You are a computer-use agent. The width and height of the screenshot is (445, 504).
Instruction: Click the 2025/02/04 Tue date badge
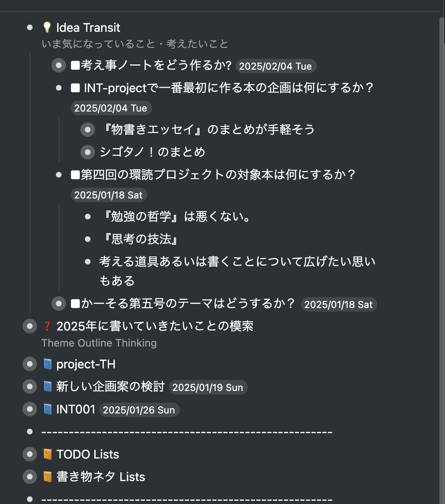pos(276,66)
